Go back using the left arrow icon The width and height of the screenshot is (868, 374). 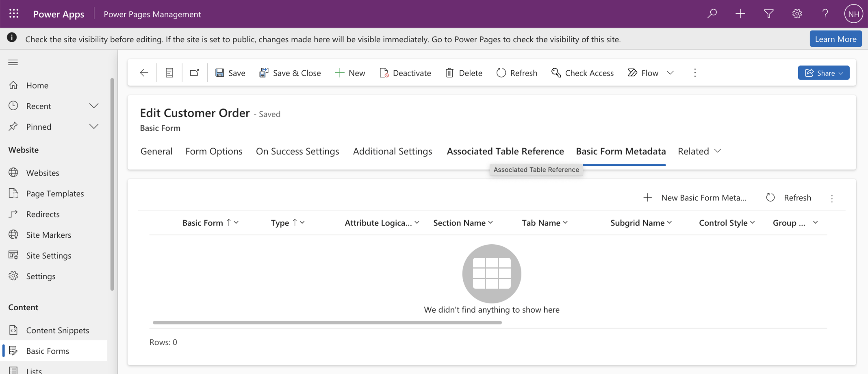pos(144,73)
